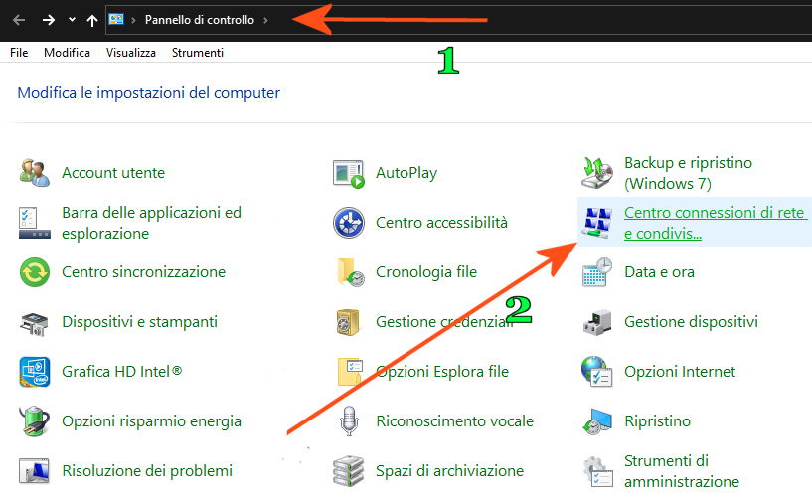Open the Centro sincronizzazione green icon
This screenshot has width=812, height=504.
pyautogui.click(x=35, y=272)
